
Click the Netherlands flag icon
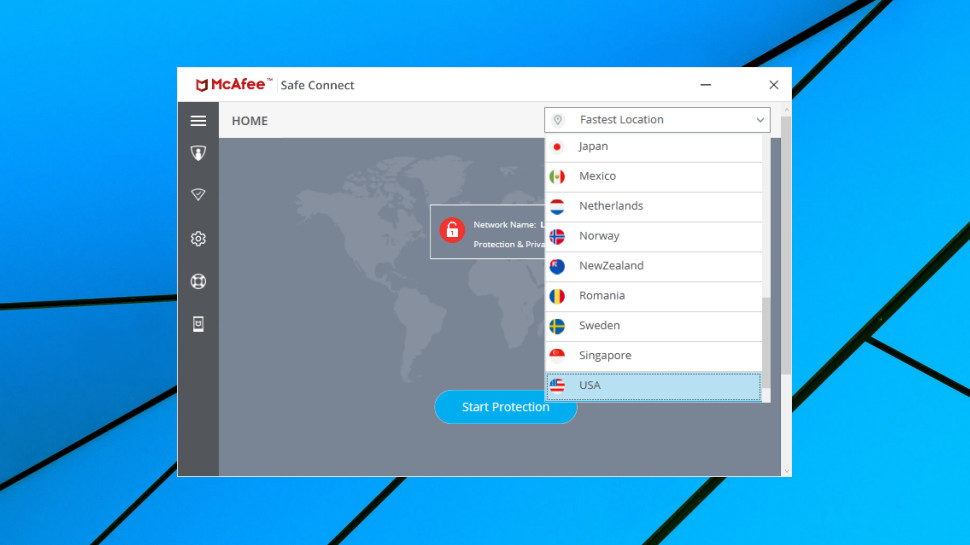[557, 206]
